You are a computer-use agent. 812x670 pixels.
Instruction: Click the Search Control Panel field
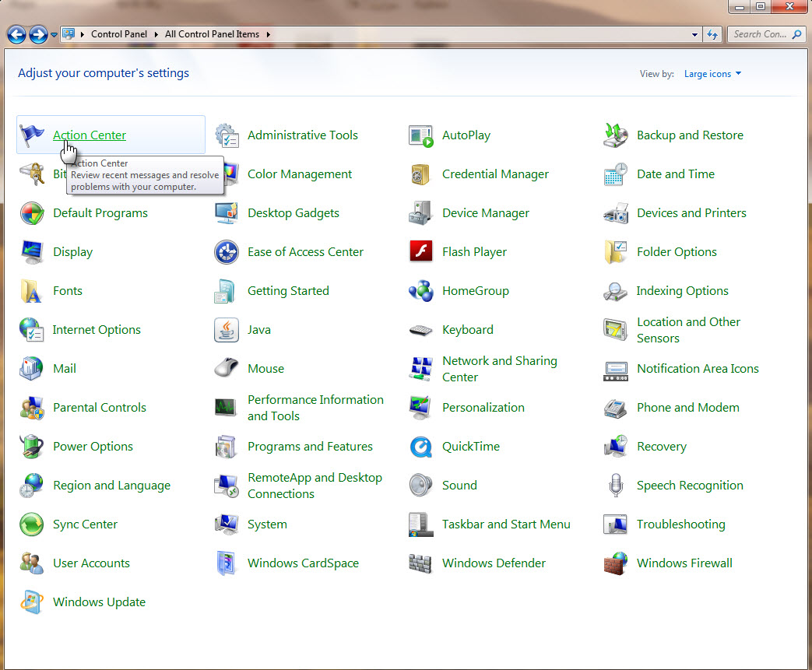[x=760, y=34]
